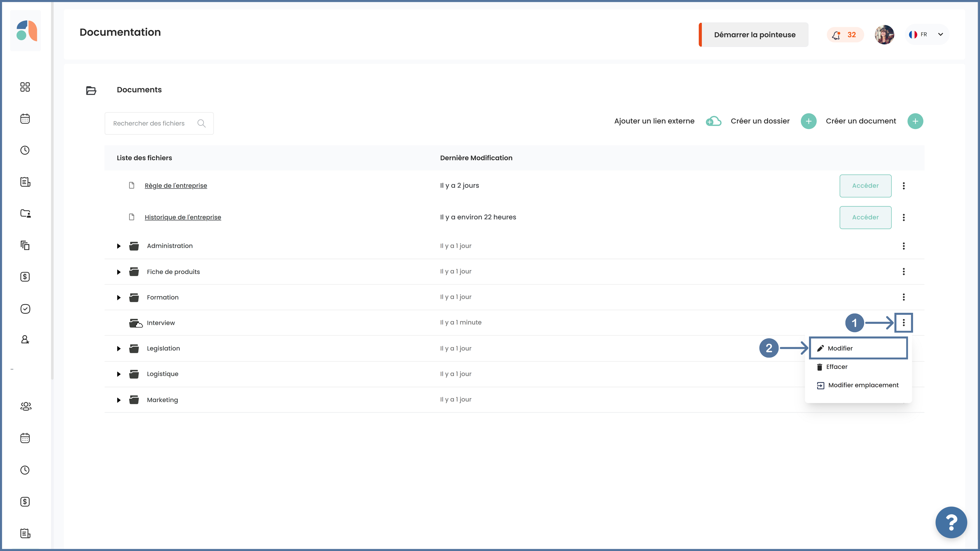Screen dimensions: 980x551
Task: Click the Créer un dossier label
Action: 760,121
